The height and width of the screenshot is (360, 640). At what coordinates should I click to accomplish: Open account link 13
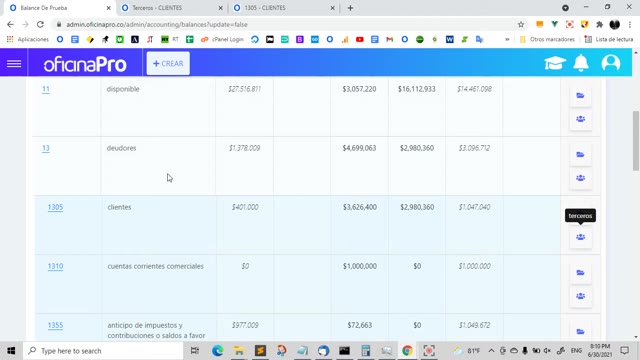coord(46,148)
